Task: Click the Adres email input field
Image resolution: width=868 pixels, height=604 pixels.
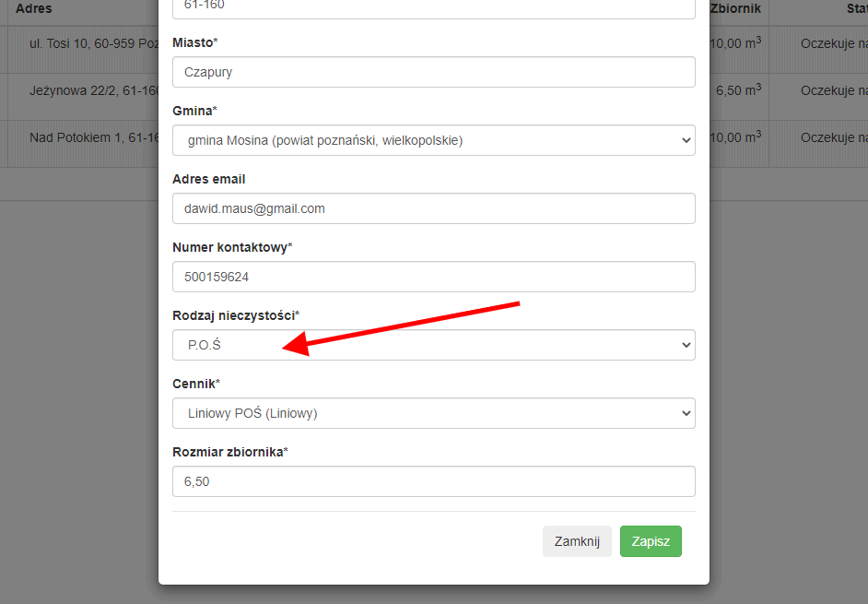Action: click(433, 208)
